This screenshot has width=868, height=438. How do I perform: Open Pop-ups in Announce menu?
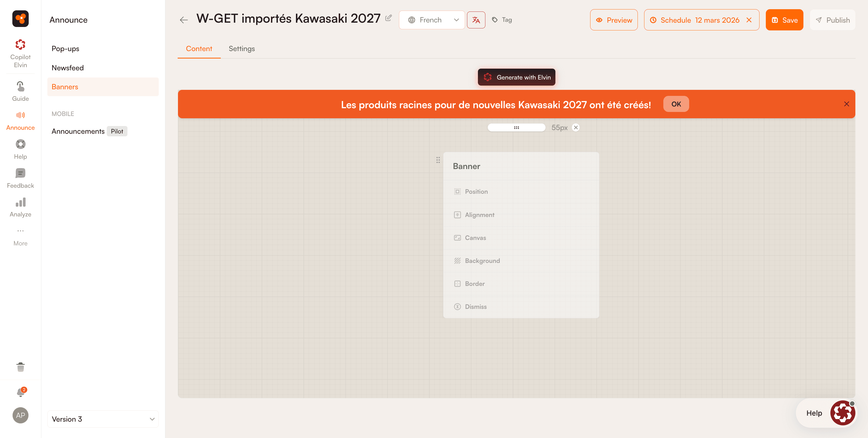pyautogui.click(x=103, y=49)
